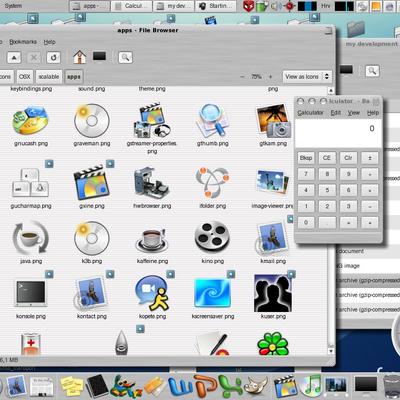The image size is (400, 400).
Task: Select the kino.png film reel icon
Action: pos(213,237)
